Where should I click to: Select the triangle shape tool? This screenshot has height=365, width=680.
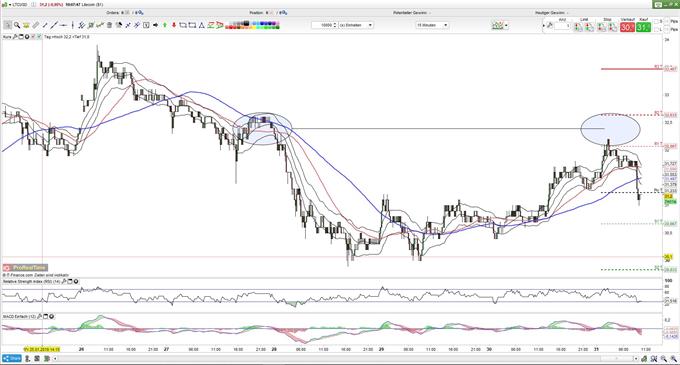coord(201,25)
